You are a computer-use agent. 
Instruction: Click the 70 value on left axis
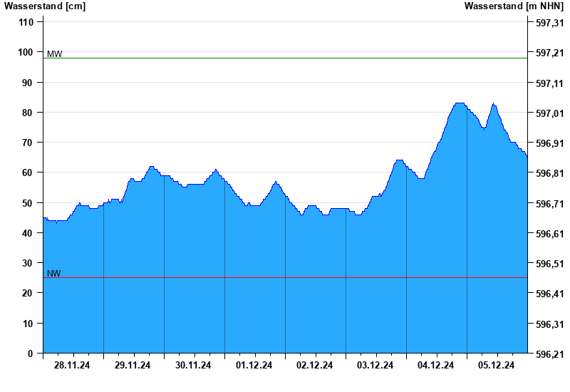(x=28, y=143)
